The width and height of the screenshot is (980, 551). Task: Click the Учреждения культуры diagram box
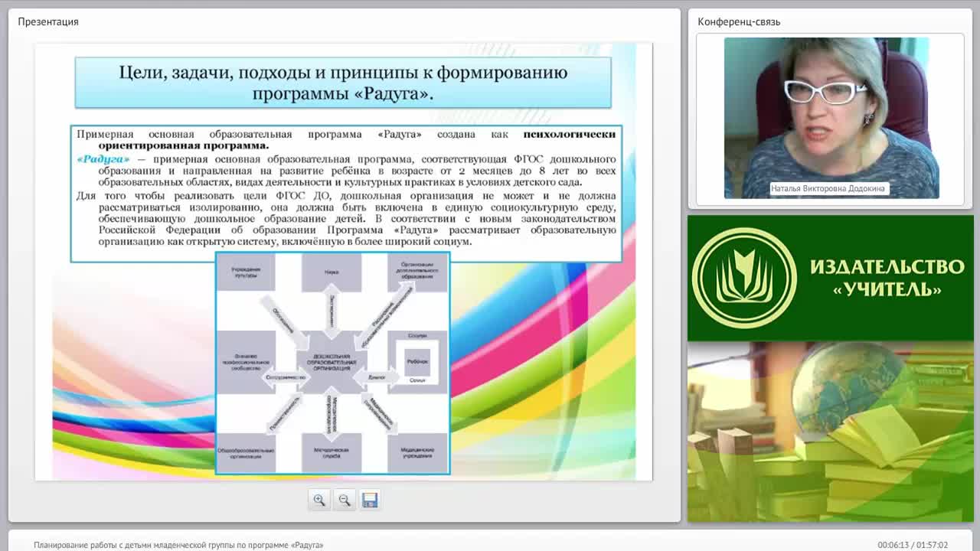tap(246, 272)
